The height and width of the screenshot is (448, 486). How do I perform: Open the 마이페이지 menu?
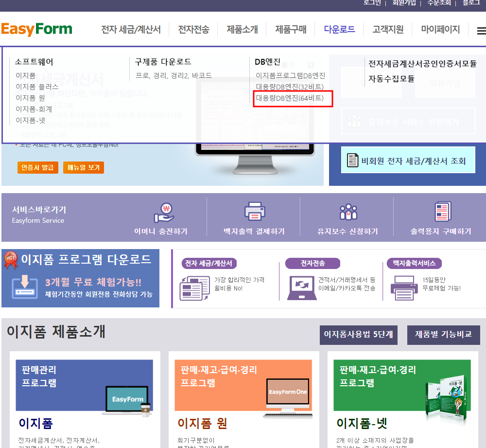click(440, 30)
